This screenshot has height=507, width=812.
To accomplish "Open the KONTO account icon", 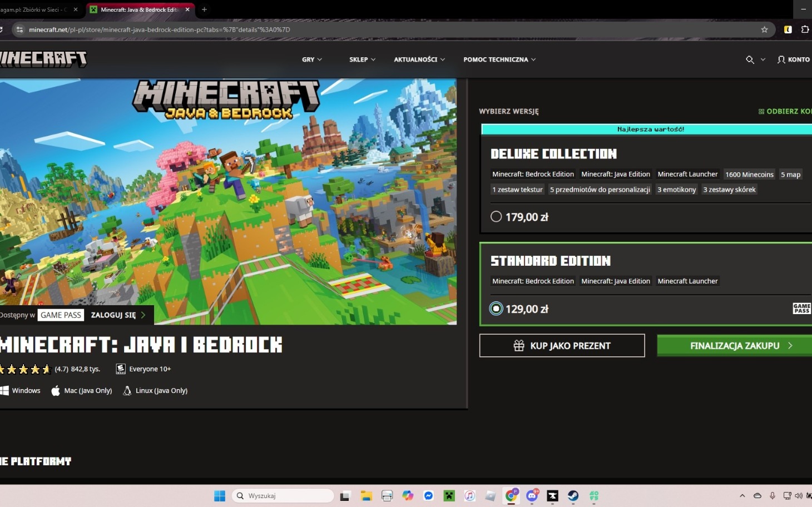I will tap(781, 59).
